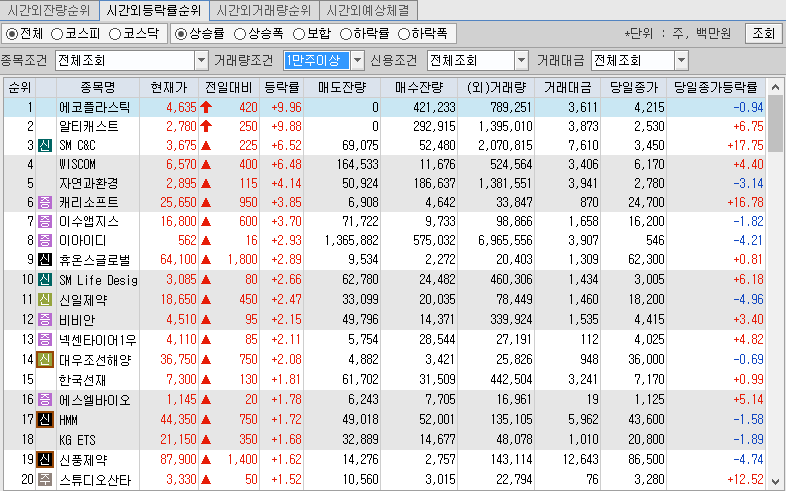Sort by 당일종가등락률 column header
Screen dimensions: 786x491
tap(716, 88)
